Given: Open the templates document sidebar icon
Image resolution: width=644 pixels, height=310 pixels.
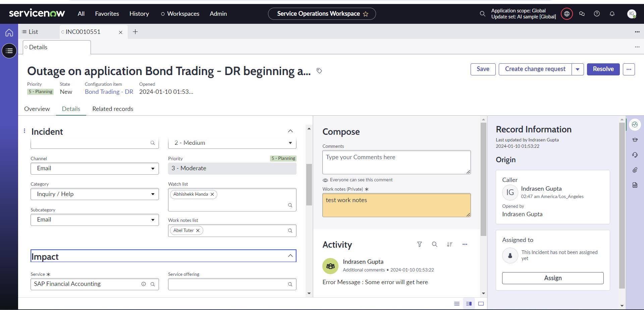Looking at the screenshot, I should coord(635,185).
